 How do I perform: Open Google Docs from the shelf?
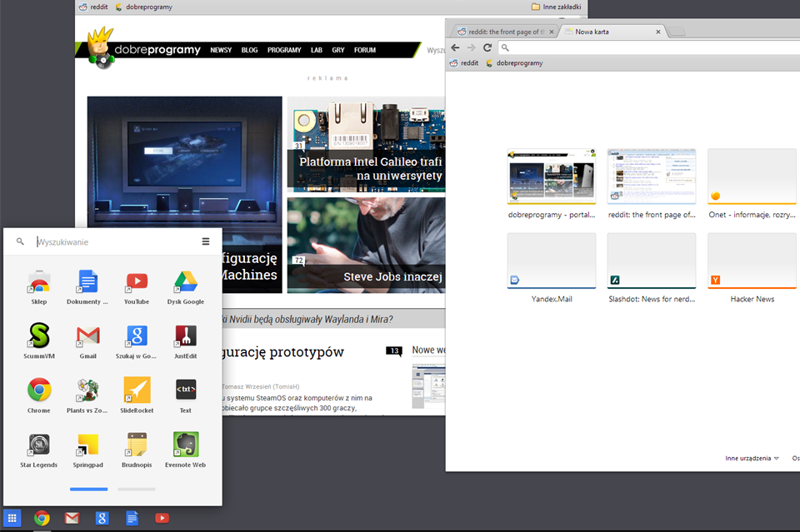coord(132,518)
